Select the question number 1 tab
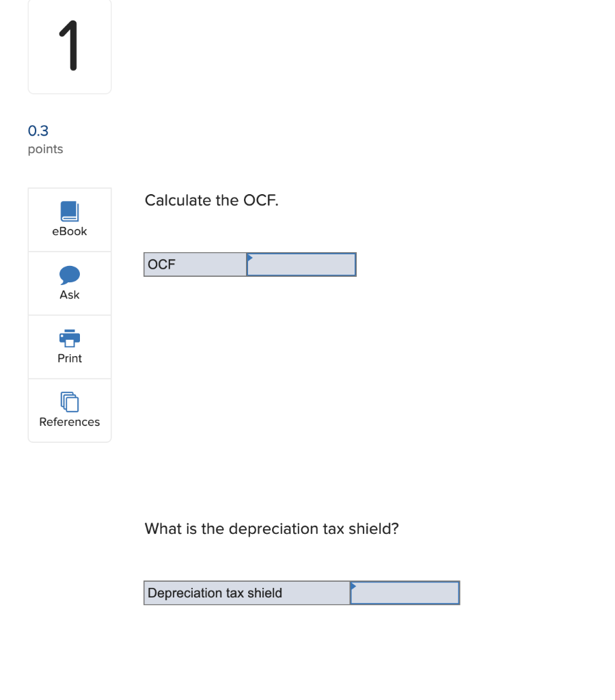 [x=69, y=46]
